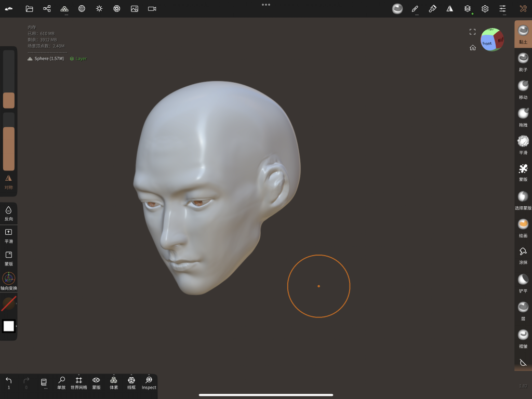Open the history book menu
Viewport: 532px width, 399px height.
point(44,383)
